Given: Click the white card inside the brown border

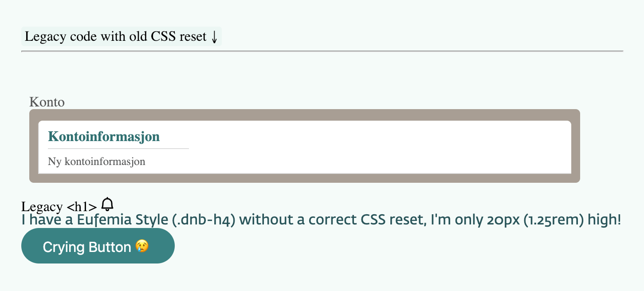Looking at the screenshot, I should click(x=304, y=146).
